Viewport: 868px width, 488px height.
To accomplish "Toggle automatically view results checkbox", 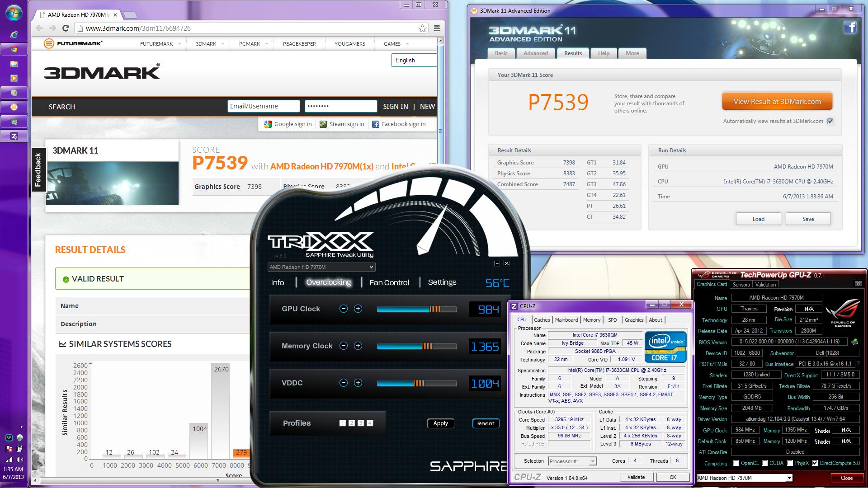I will click(830, 121).
